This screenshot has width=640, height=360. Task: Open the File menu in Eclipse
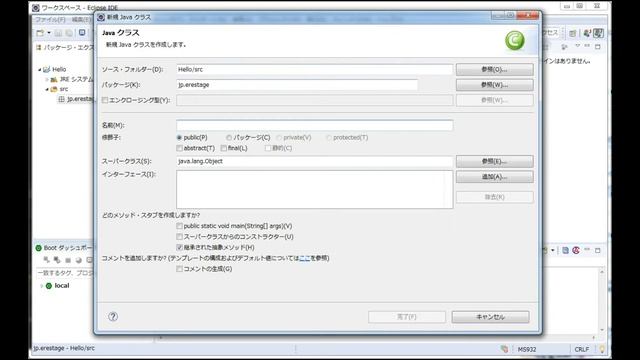(x=50, y=20)
